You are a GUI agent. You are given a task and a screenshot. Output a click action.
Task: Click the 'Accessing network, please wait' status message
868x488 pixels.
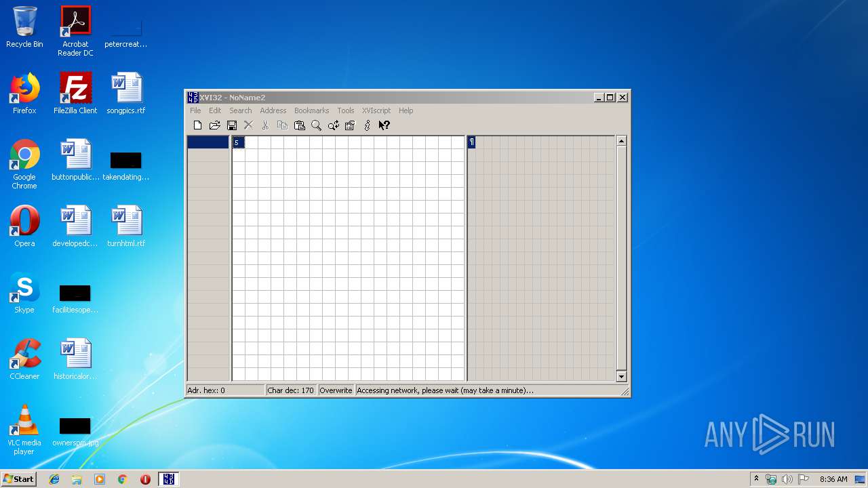tap(445, 390)
